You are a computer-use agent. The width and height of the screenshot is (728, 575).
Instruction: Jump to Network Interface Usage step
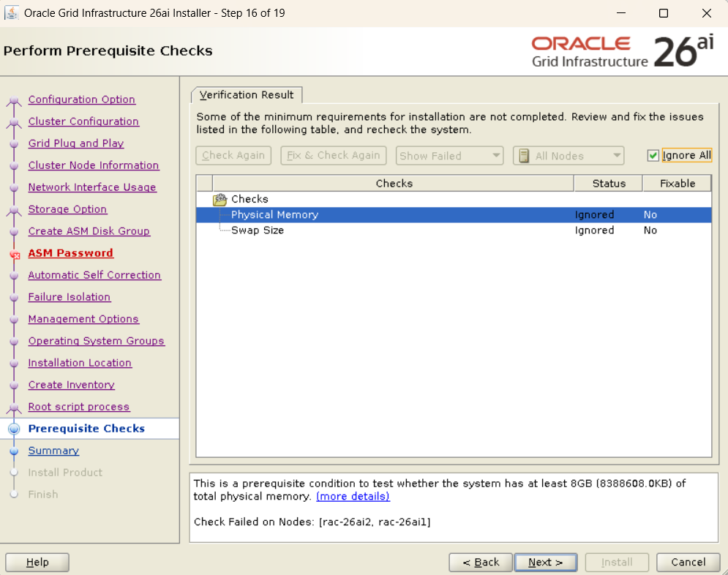[x=92, y=187]
